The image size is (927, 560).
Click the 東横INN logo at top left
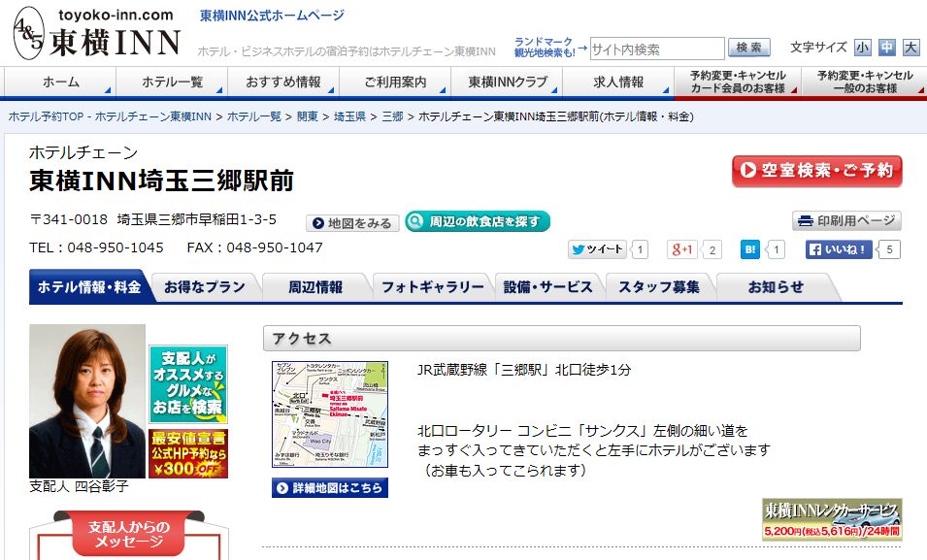tap(97, 33)
